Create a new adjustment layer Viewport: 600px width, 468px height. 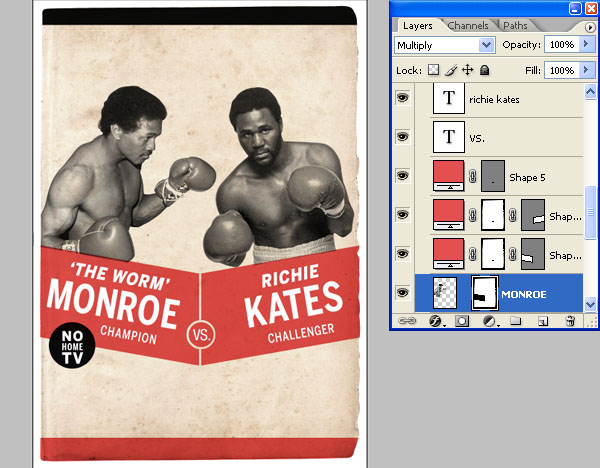pyautogui.click(x=490, y=321)
